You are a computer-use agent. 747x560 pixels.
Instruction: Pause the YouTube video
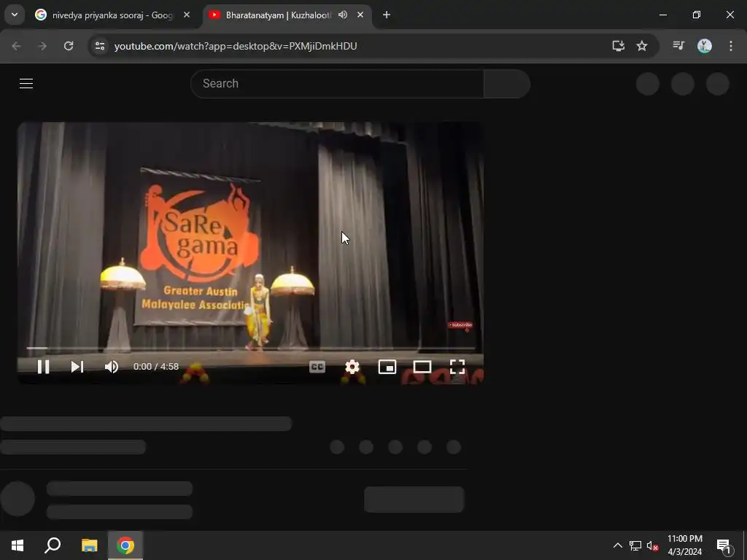tap(43, 367)
